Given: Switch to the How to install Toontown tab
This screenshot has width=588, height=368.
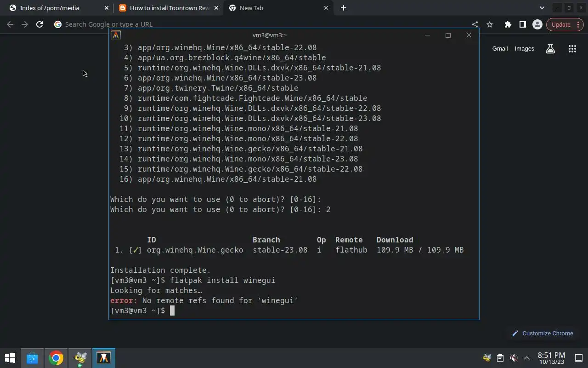Looking at the screenshot, I should point(168,8).
